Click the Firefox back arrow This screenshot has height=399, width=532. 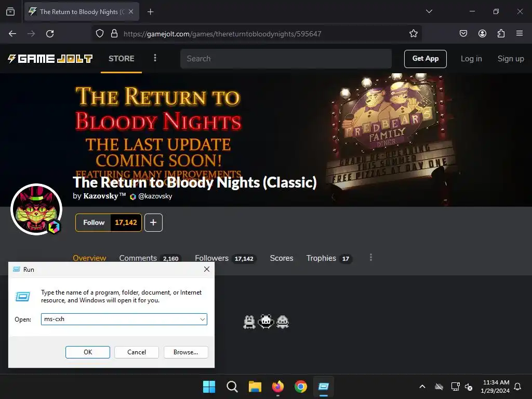[12, 34]
